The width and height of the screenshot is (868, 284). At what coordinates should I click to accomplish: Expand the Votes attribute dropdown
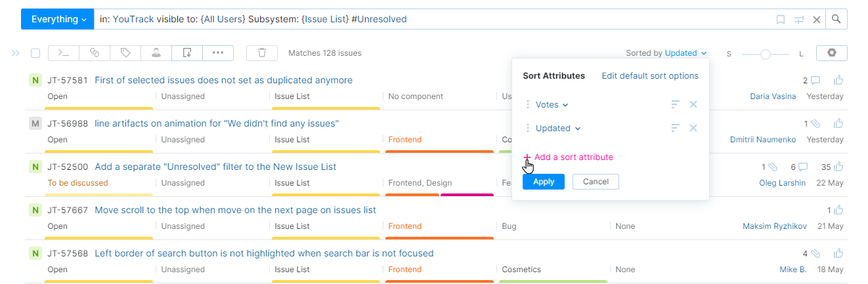point(552,104)
